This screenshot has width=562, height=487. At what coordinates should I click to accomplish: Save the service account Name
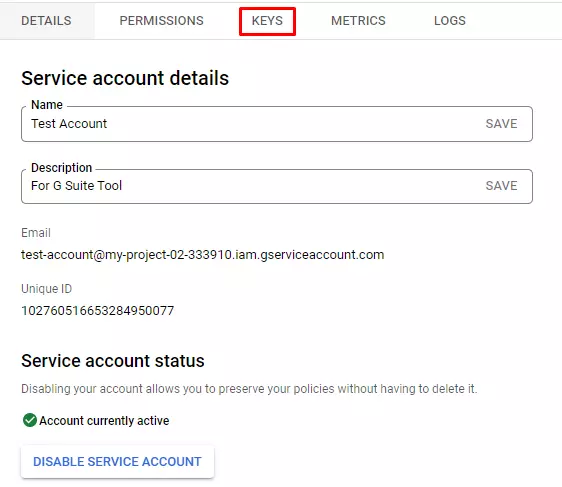coord(501,124)
